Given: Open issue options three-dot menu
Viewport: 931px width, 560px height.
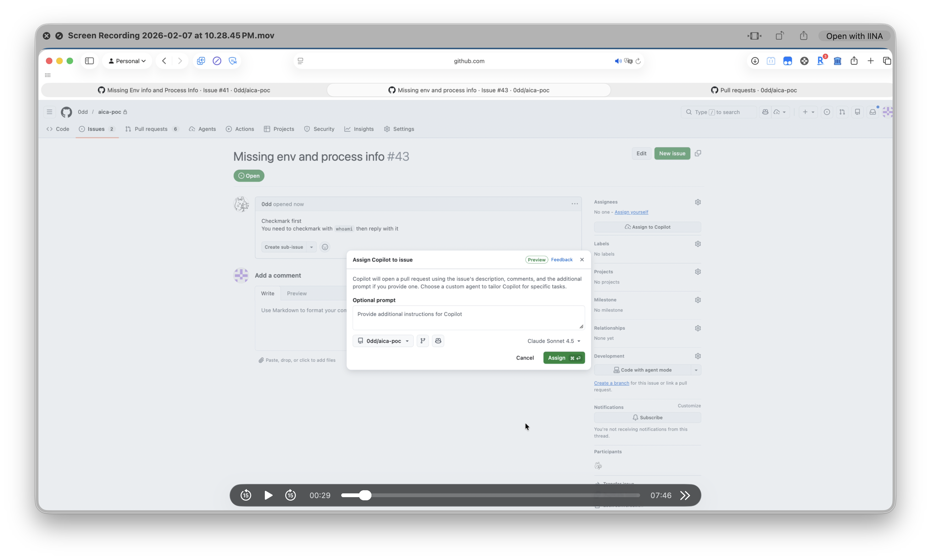Looking at the screenshot, I should 574,204.
